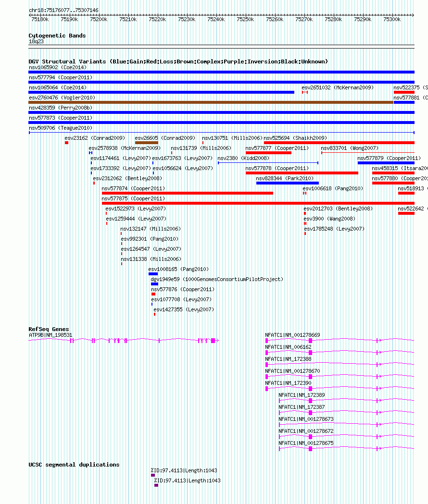
Task: Select NFATC1|NM_001278669 transcript label
Action: tap(292, 335)
